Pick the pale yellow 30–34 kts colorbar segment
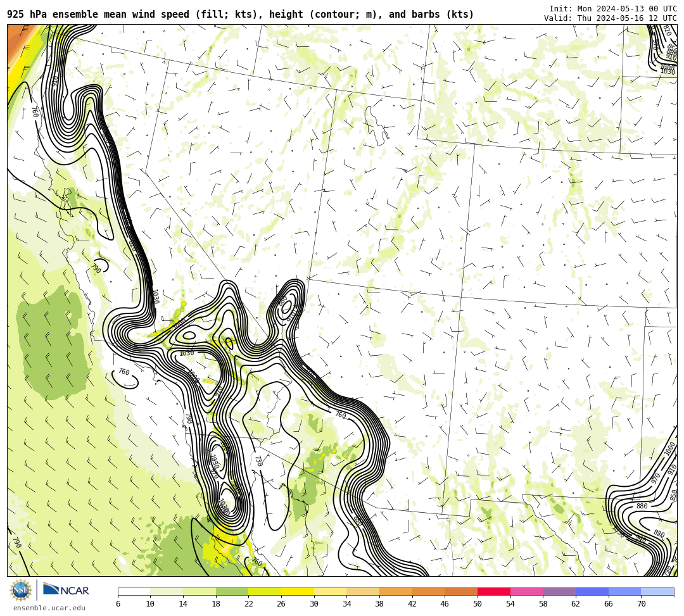This screenshot has width=684, height=616. point(330,591)
